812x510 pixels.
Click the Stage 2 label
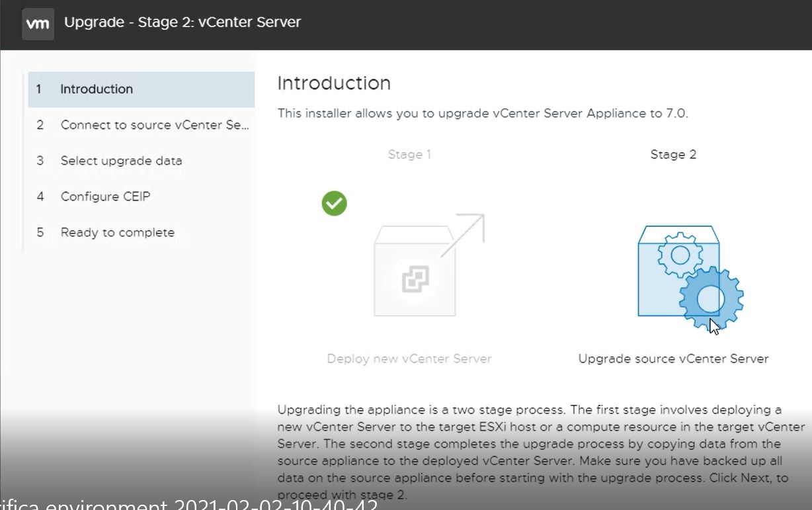point(673,154)
